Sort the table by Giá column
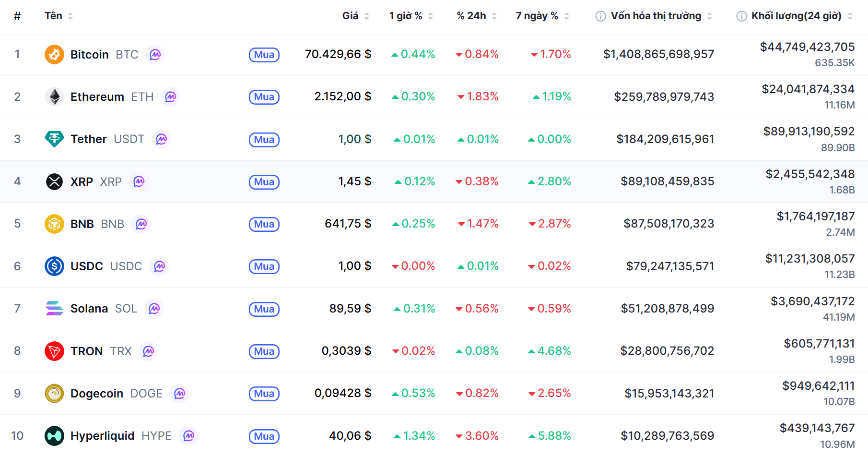The width and height of the screenshot is (868, 457). 356,16
